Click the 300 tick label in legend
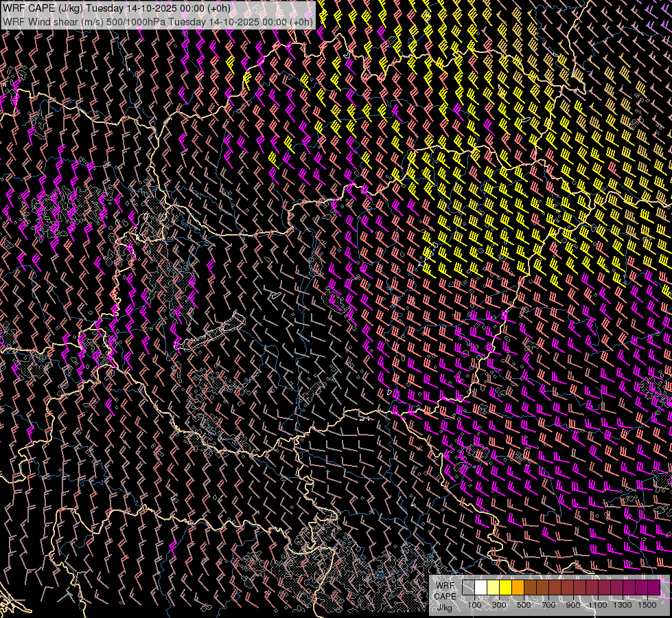The width and height of the screenshot is (672, 618). (499, 605)
